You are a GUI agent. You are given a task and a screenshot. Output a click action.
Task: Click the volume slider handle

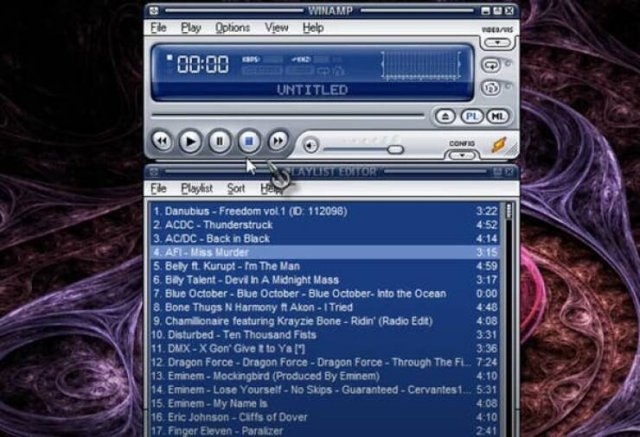[x=395, y=149]
